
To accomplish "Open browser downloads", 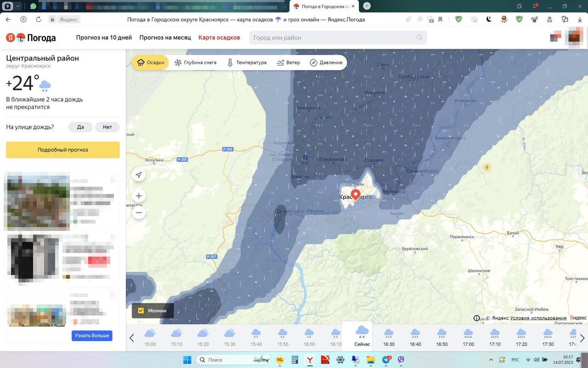I will coord(579,19).
